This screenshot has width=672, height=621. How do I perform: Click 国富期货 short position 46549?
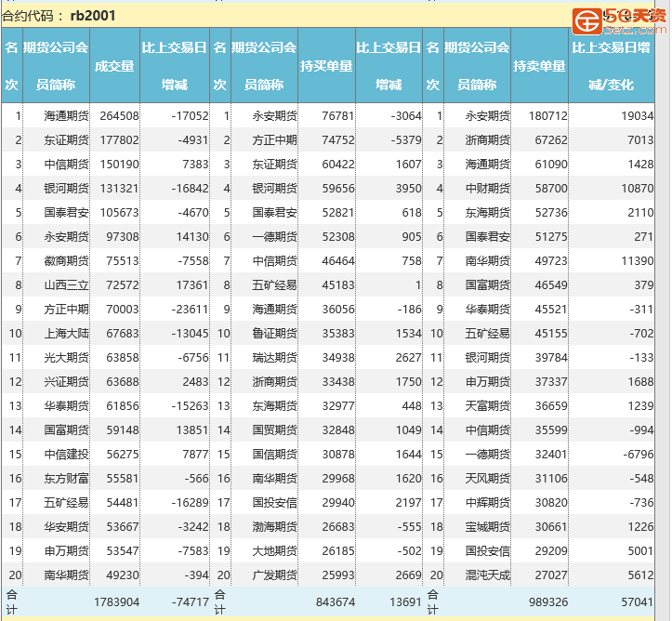pos(551,285)
